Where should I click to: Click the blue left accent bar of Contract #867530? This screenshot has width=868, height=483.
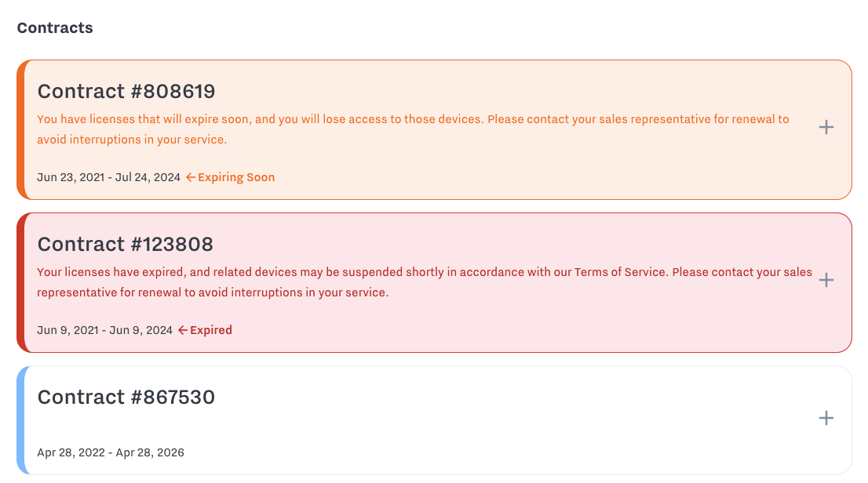click(24, 418)
